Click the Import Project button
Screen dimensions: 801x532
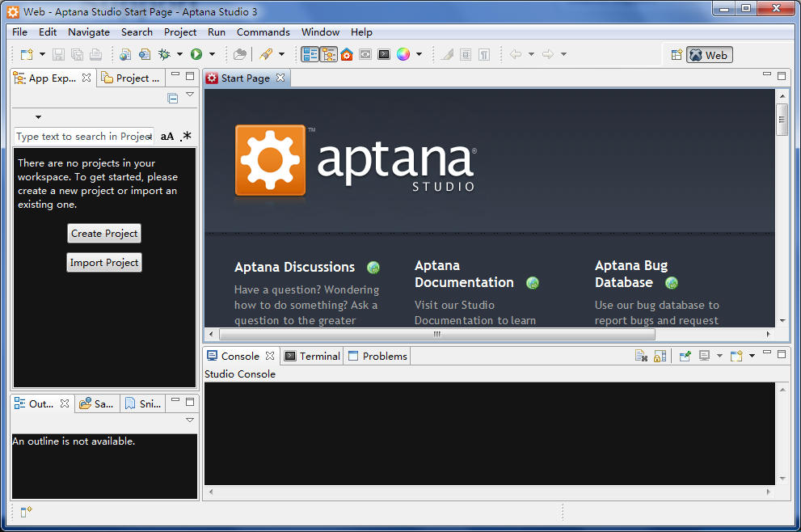pos(104,263)
